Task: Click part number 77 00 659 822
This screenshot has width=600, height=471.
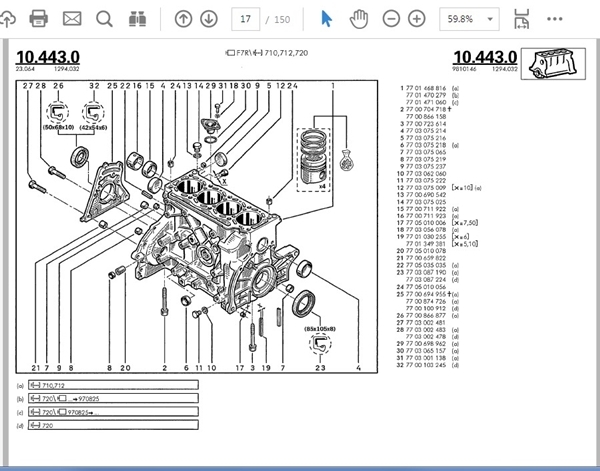Action: point(426,258)
